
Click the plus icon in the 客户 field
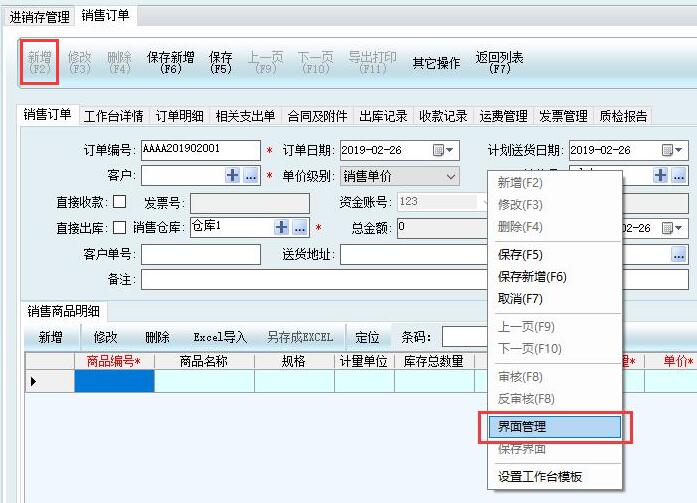[232, 176]
